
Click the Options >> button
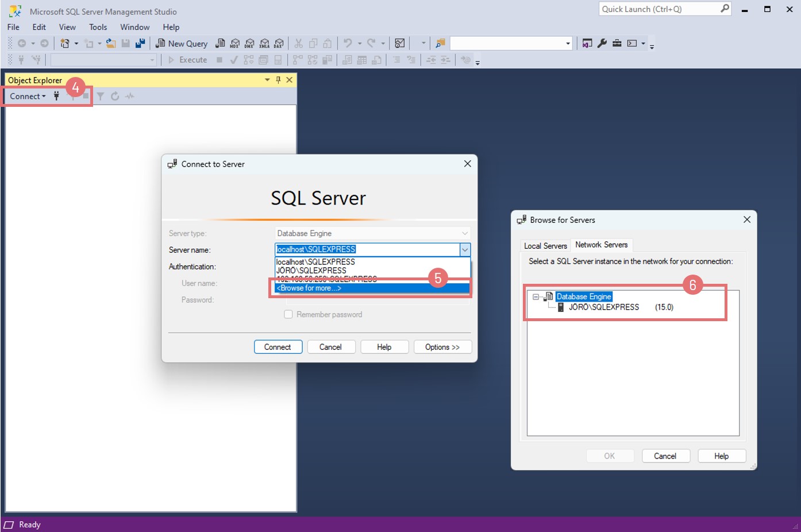[x=442, y=347]
